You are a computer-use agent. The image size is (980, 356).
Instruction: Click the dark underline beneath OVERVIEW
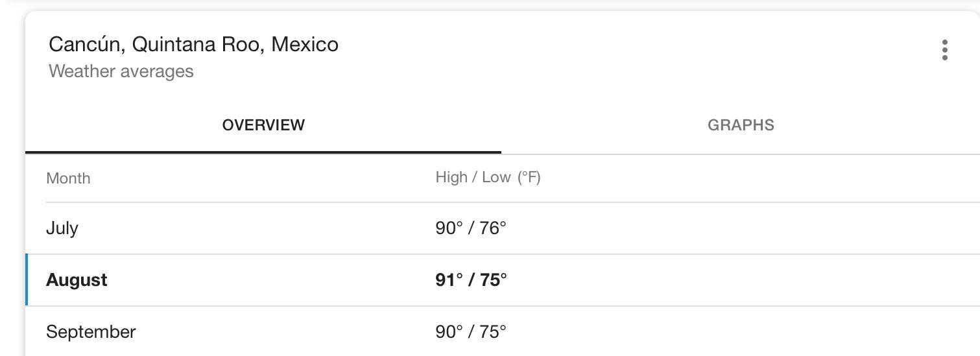(x=263, y=152)
